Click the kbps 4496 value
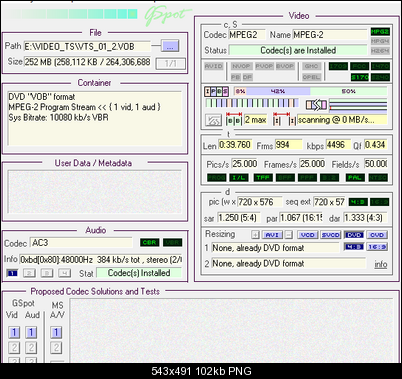The width and height of the screenshot is (402, 379). [x=338, y=145]
